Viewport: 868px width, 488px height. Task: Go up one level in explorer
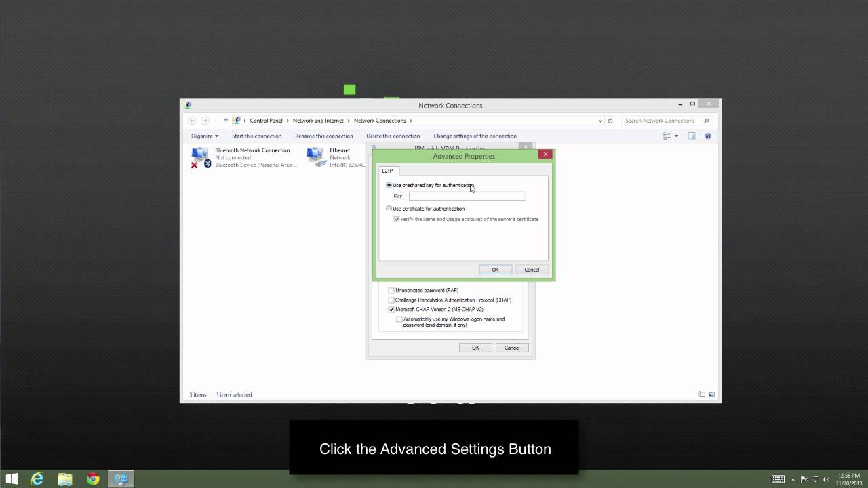[x=226, y=121]
